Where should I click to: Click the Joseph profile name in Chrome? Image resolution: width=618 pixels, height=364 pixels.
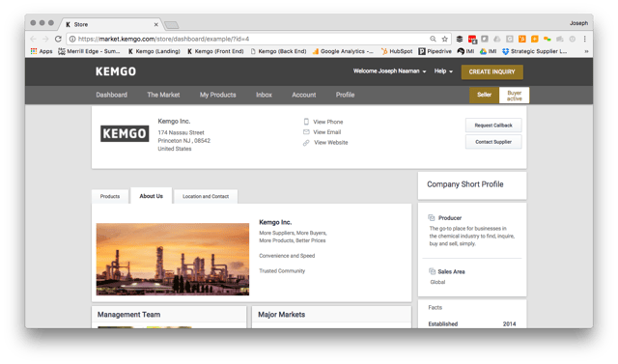(578, 23)
